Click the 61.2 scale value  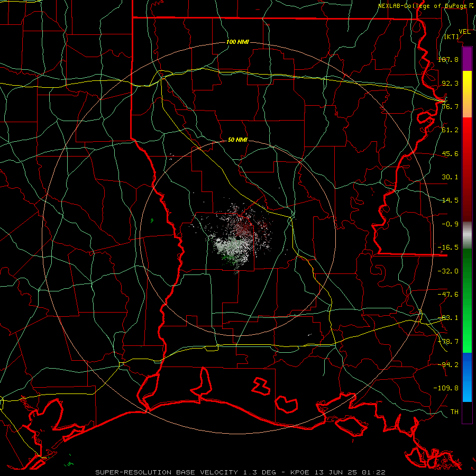coord(450,130)
